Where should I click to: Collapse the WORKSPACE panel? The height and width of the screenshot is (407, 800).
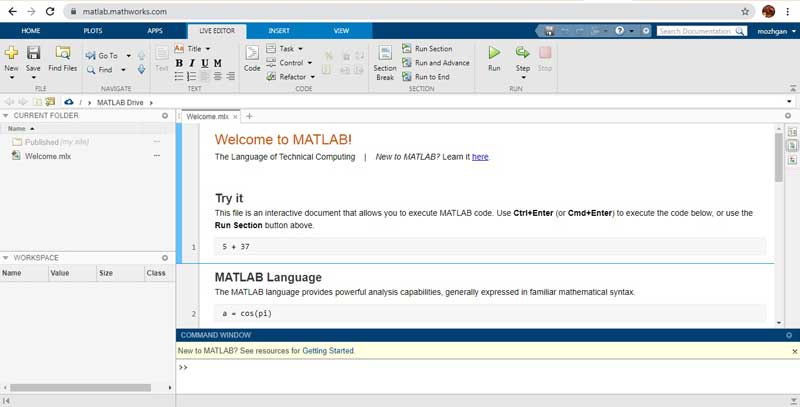(6, 258)
